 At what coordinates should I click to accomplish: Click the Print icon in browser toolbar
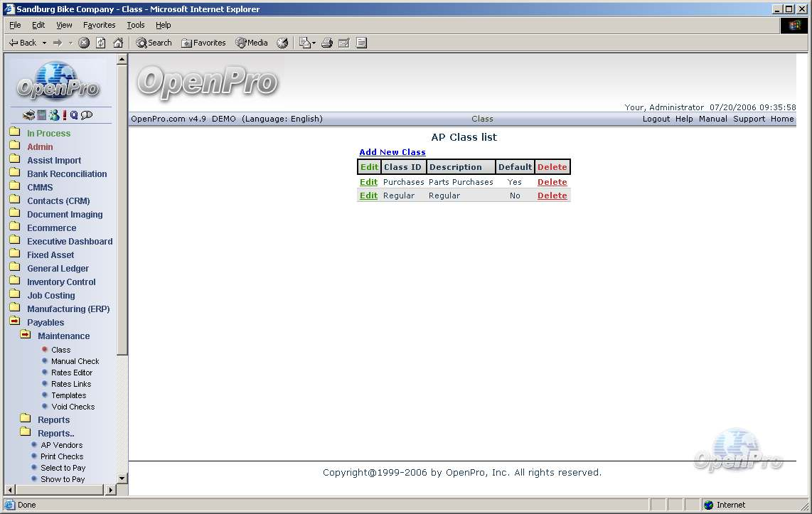tap(326, 43)
